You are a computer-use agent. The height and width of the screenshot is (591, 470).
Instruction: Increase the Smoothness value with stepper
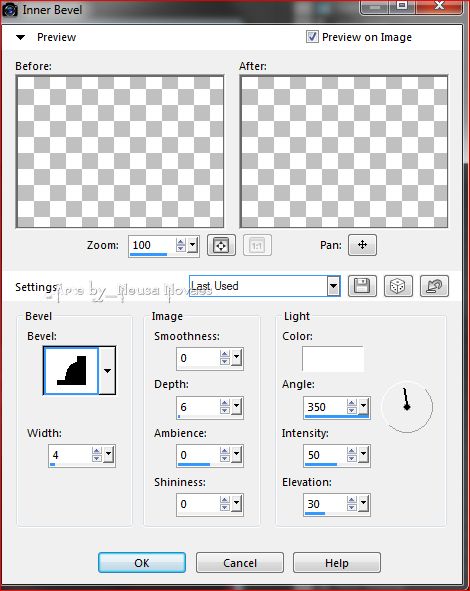[x=225, y=354]
